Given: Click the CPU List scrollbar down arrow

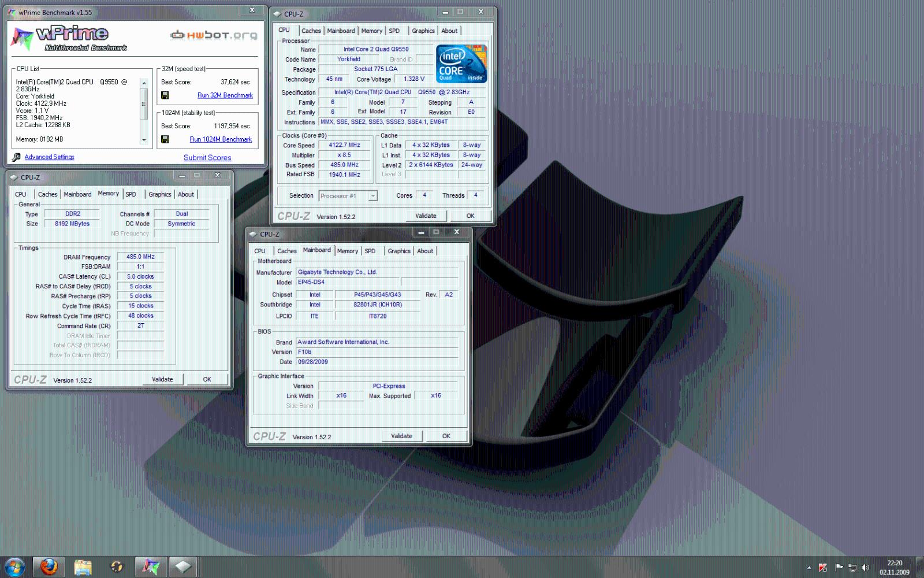Looking at the screenshot, I should point(144,140).
